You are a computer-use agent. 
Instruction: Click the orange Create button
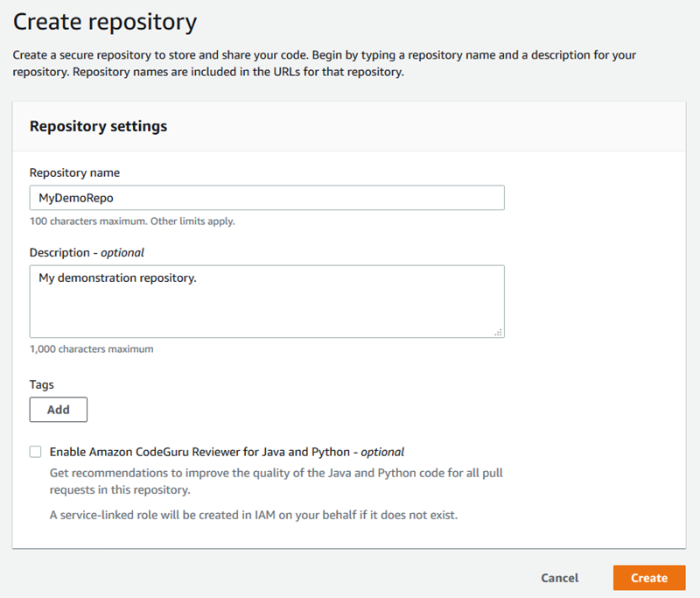click(x=649, y=578)
